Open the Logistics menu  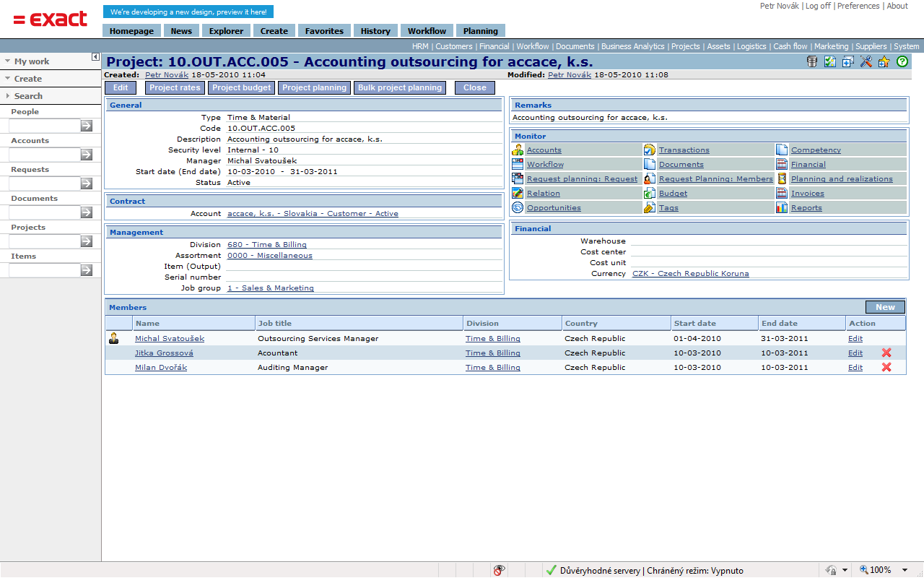(751, 46)
